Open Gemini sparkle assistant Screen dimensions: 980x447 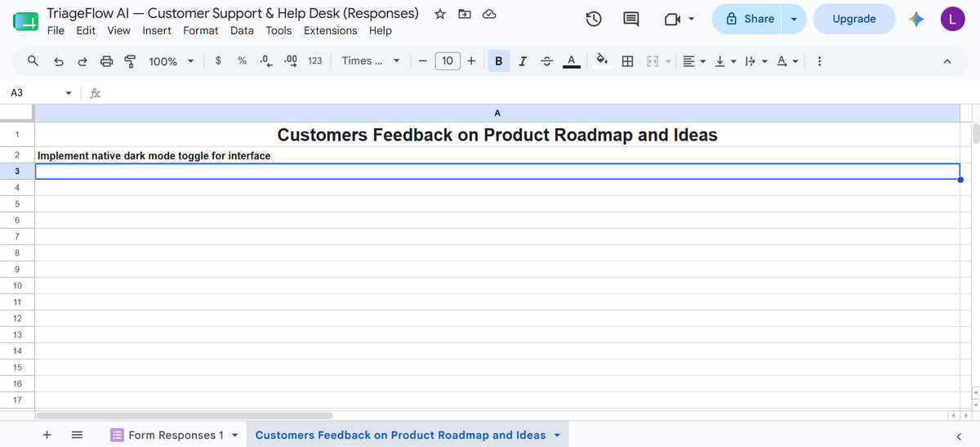pyautogui.click(x=918, y=19)
